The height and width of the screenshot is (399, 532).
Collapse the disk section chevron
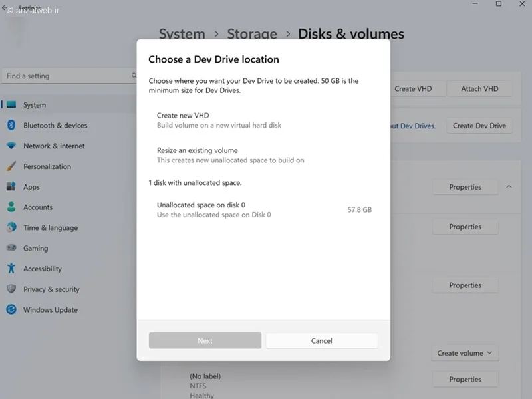click(x=509, y=187)
